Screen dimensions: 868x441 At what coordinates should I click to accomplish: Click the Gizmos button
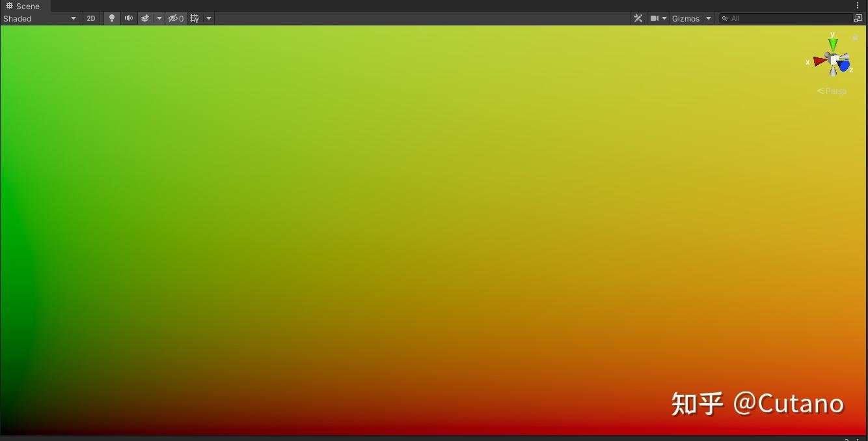(686, 18)
